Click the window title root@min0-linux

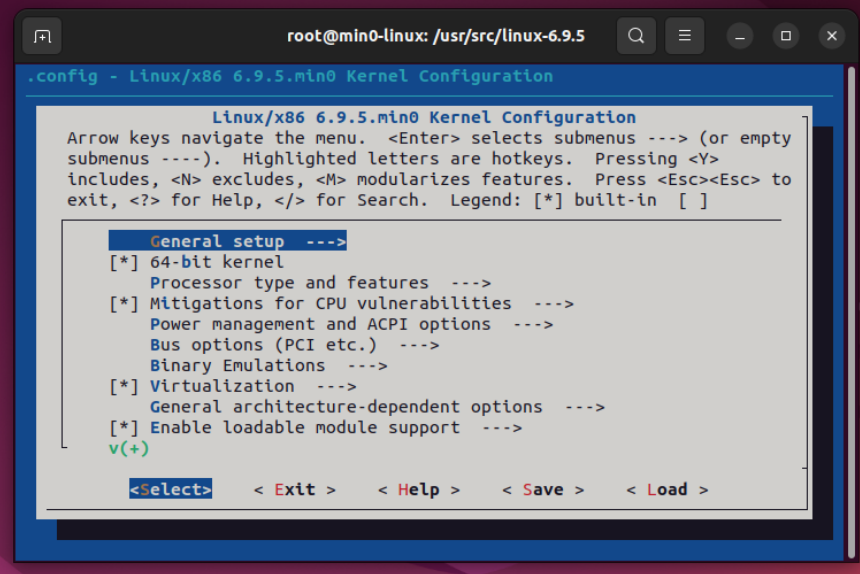click(x=436, y=36)
